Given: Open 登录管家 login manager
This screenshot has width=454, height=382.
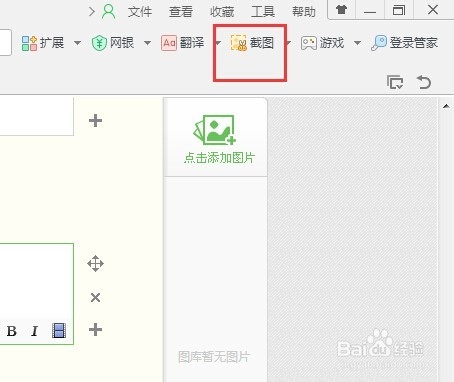Looking at the screenshot, I should (404, 43).
